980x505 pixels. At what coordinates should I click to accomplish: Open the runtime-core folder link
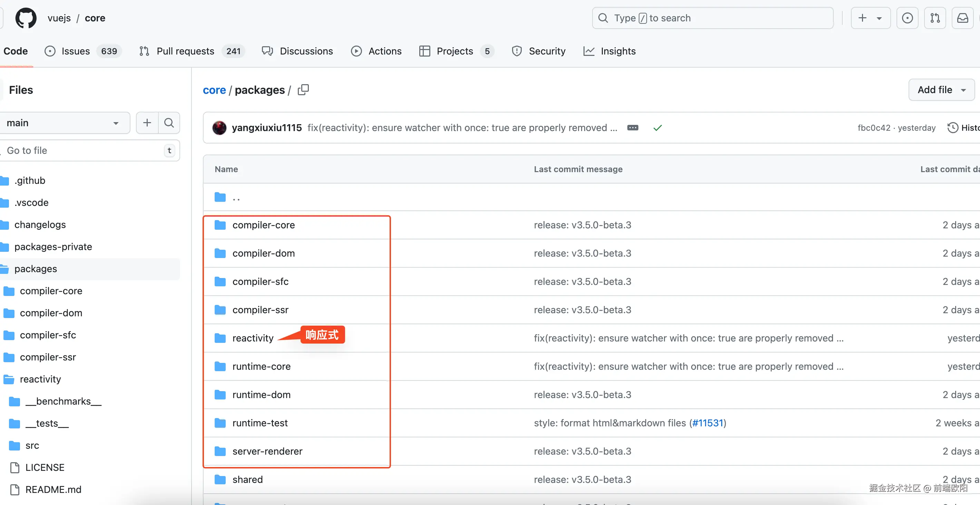(x=261, y=366)
